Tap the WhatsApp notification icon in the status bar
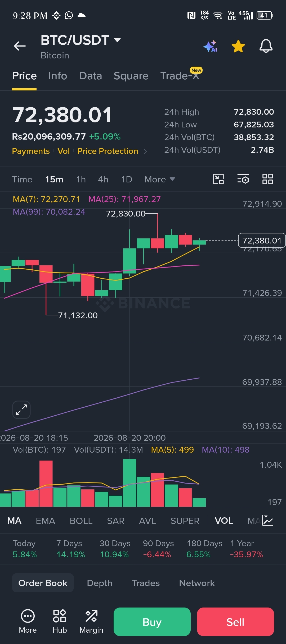 (x=69, y=16)
